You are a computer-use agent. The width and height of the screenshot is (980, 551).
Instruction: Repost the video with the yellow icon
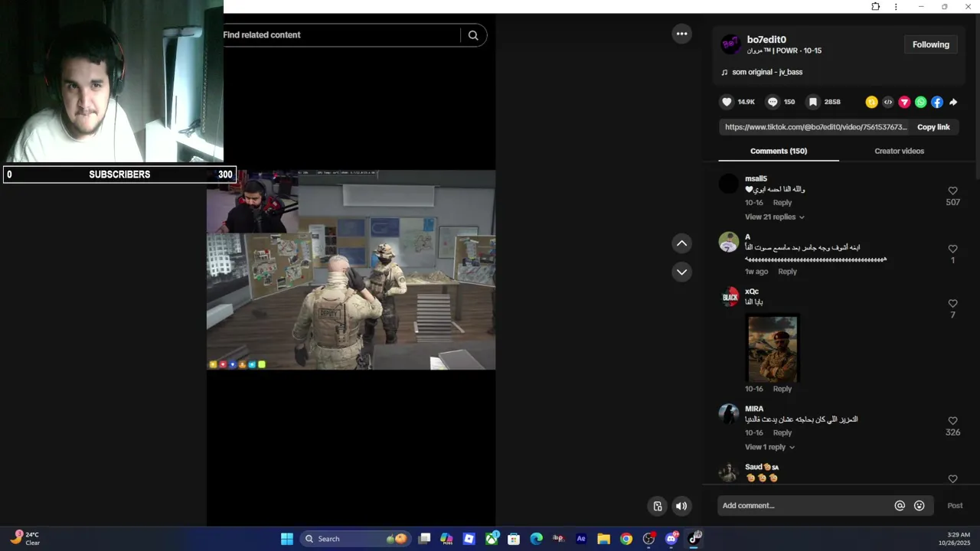[871, 102]
